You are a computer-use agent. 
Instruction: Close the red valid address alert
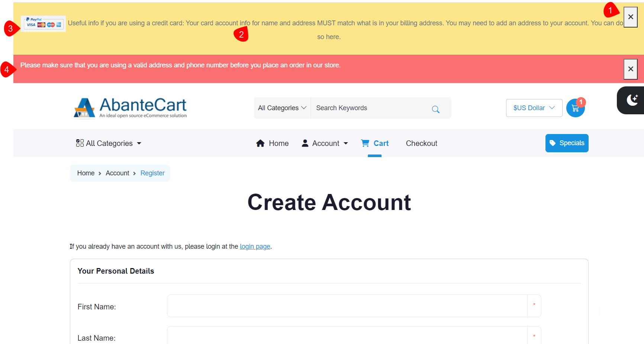(x=630, y=69)
